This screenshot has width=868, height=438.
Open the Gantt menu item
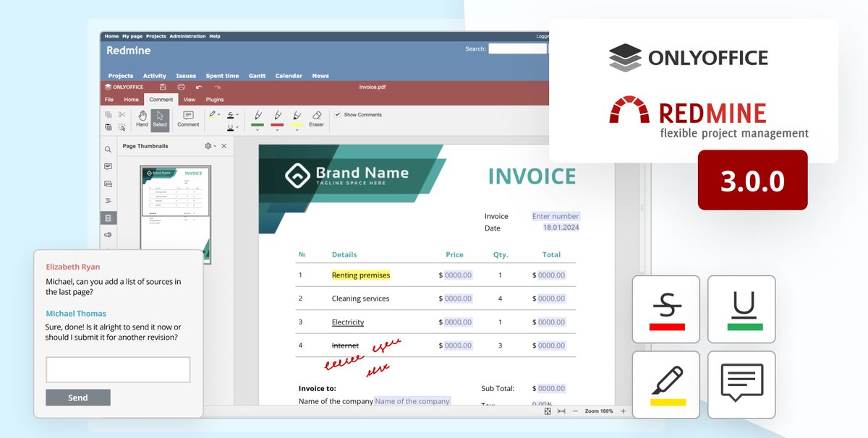tap(257, 76)
